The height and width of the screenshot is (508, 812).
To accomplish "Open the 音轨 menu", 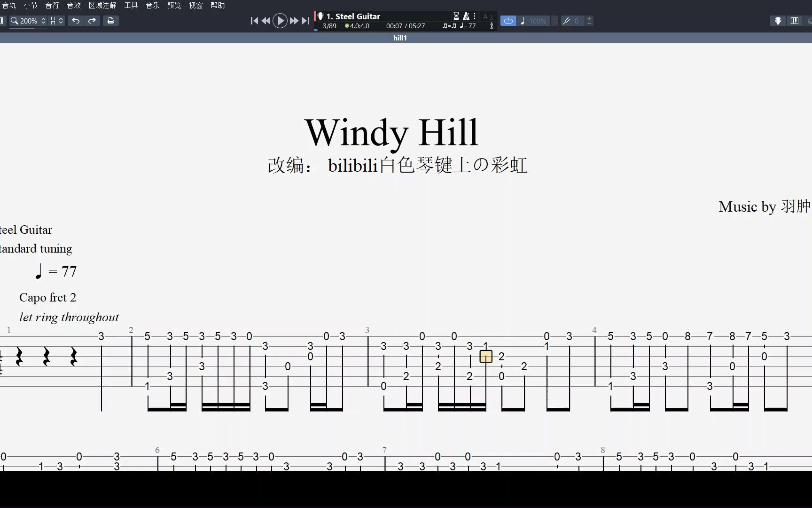I will tap(9, 5).
